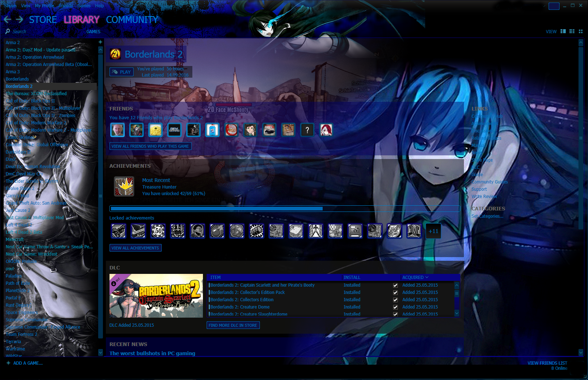The height and width of the screenshot is (380, 588).
Task: Go back with the left arrow
Action: [x=7, y=20]
